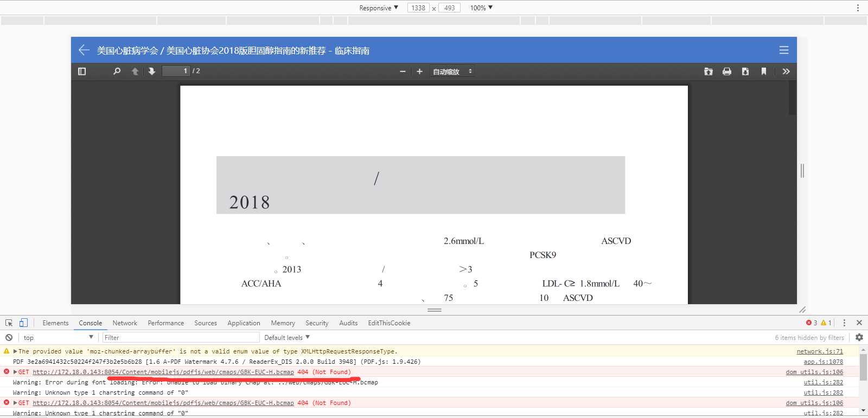This screenshot has height=418, width=868.
Task: Open console settings gear
Action: (859, 337)
